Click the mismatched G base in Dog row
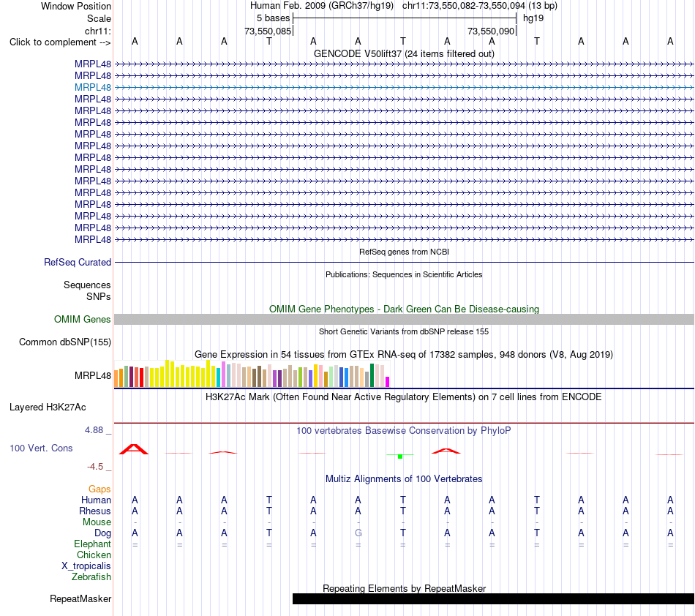 point(358,533)
